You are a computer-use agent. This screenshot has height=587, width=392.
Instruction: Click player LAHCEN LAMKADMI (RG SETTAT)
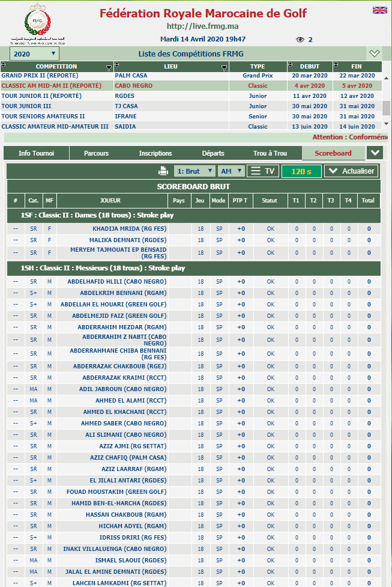click(x=119, y=583)
